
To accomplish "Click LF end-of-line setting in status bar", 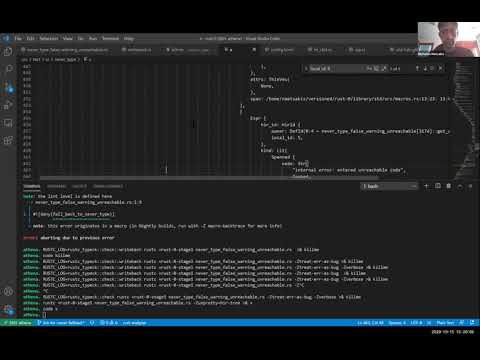I will point(429,323).
